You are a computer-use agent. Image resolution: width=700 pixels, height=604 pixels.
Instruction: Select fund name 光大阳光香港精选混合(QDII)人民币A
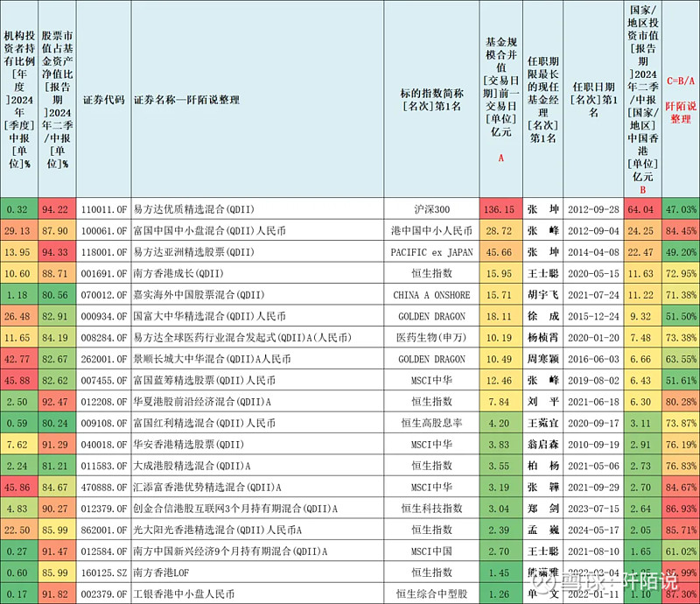tap(217, 530)
